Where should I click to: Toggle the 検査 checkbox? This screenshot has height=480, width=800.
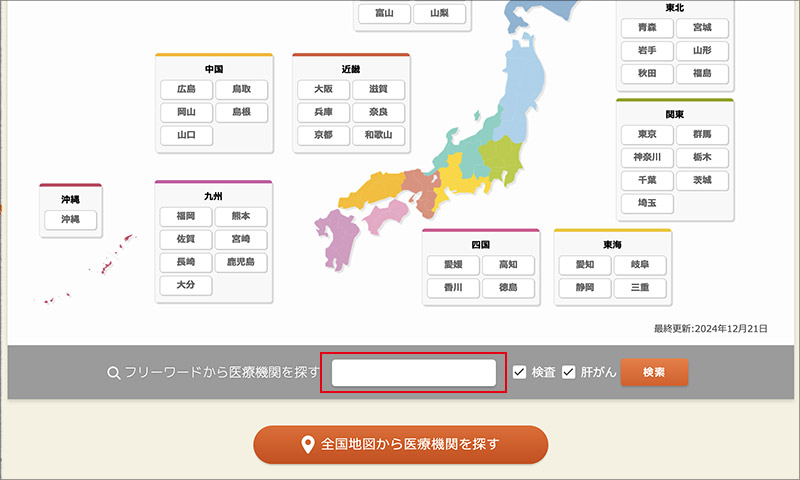(519, 372)
